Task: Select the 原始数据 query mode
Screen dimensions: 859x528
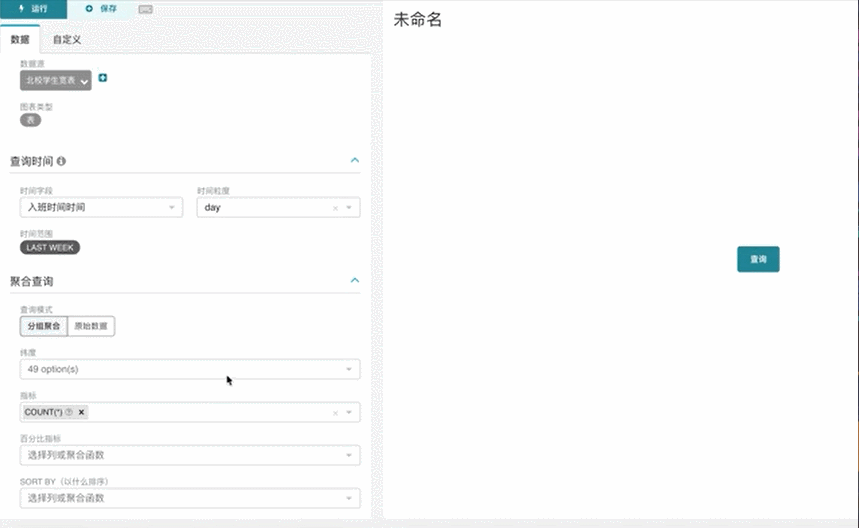Action: coord(91,326)
